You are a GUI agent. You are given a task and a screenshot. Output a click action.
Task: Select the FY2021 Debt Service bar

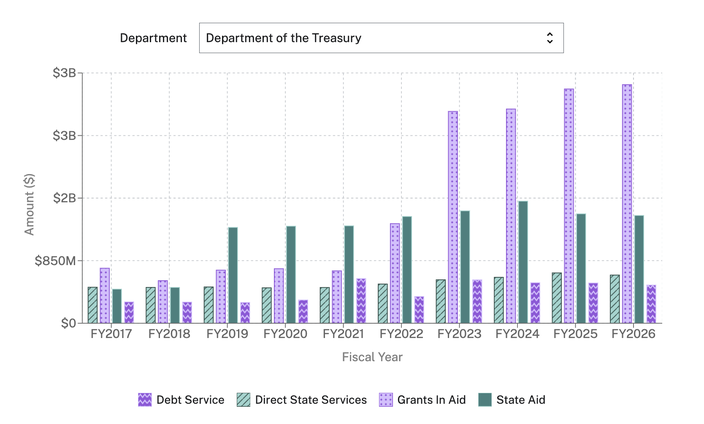pos(361,301)
